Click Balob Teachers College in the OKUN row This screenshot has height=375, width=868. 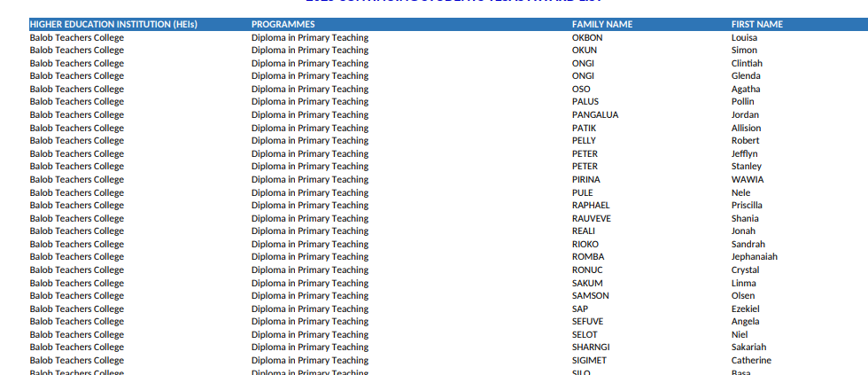pyautogui.click(x=77, y=50)
